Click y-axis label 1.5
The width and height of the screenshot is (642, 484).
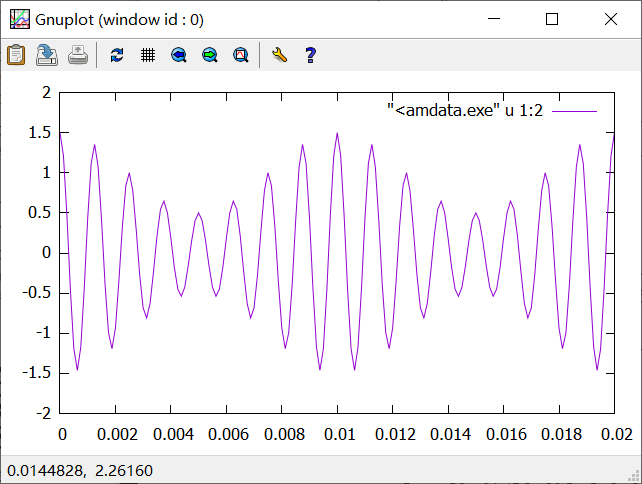(x=40, y=133)
